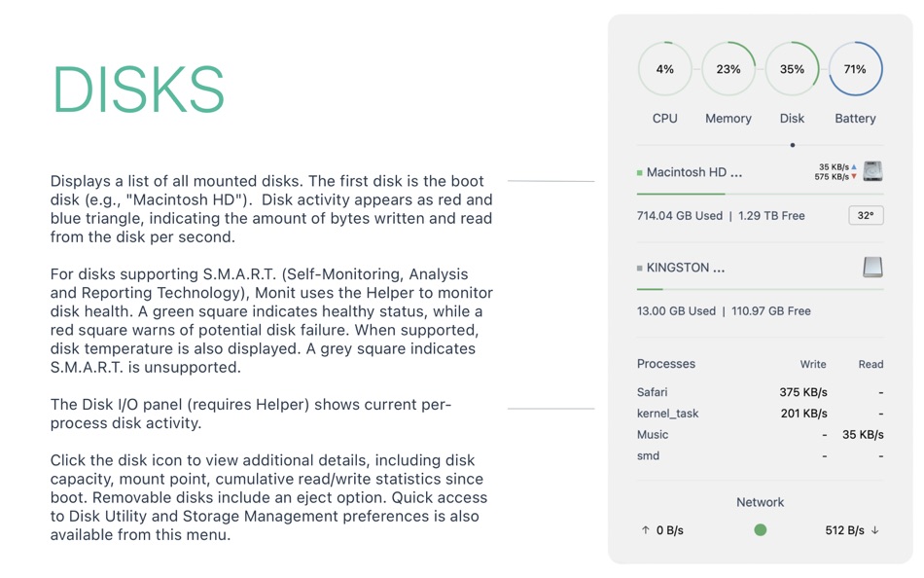
Task: Click the blue read-activity triangle
Action: (854, 167)
